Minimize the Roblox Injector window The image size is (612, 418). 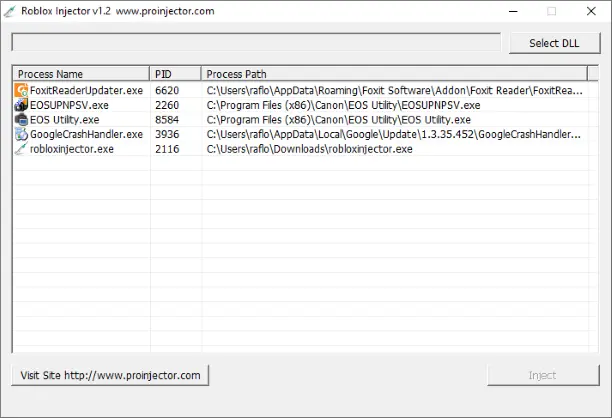tap(513, 11)
